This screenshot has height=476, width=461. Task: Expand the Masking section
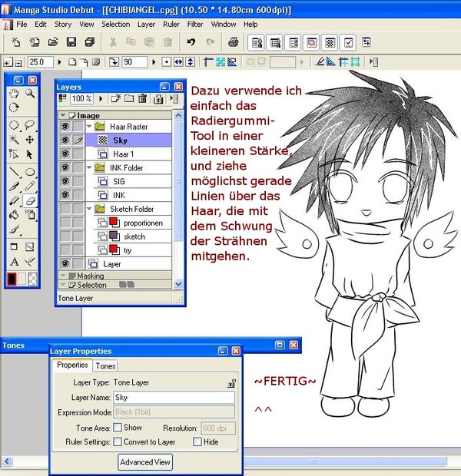[63, 276]
